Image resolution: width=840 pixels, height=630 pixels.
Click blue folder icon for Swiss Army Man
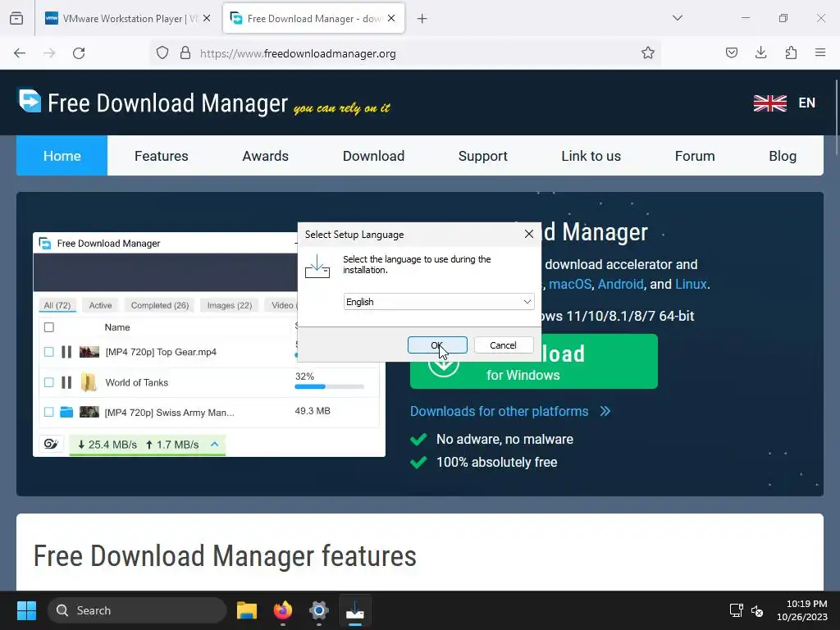(66, 412)
